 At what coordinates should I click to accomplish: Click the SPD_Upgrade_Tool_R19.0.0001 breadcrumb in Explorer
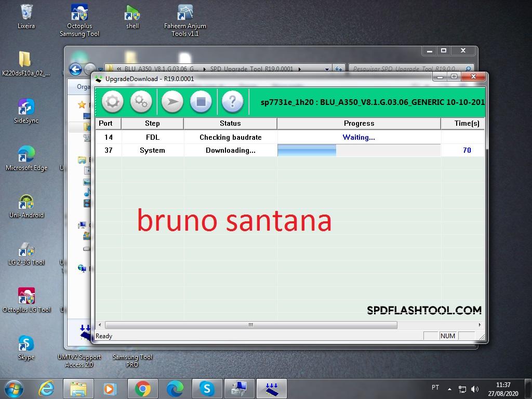pos(251,69)
